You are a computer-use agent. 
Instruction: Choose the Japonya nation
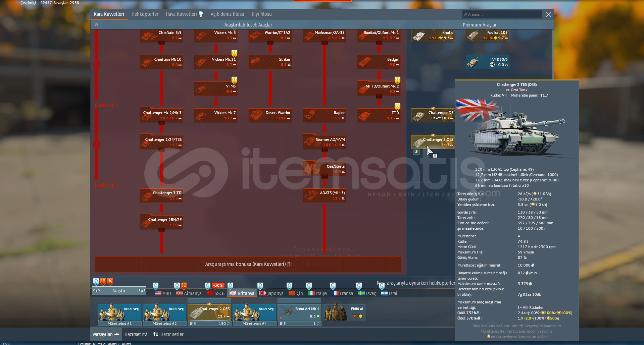pos(271,293)
